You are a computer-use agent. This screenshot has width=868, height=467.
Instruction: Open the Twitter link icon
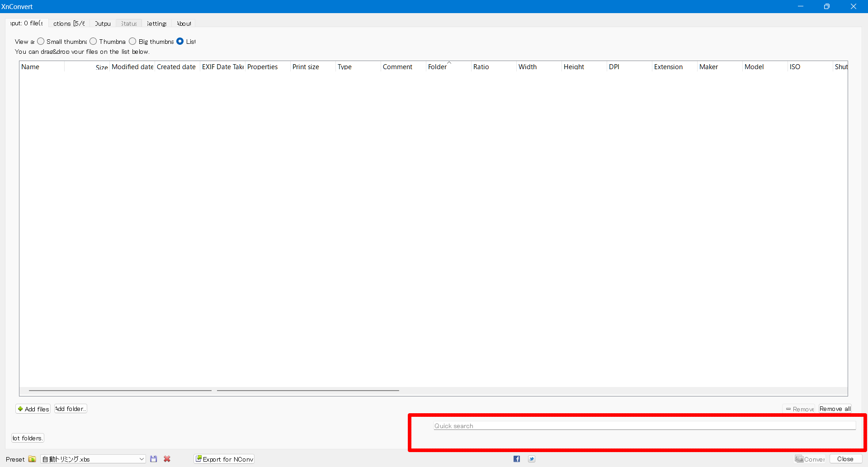[x=532, y=459]
